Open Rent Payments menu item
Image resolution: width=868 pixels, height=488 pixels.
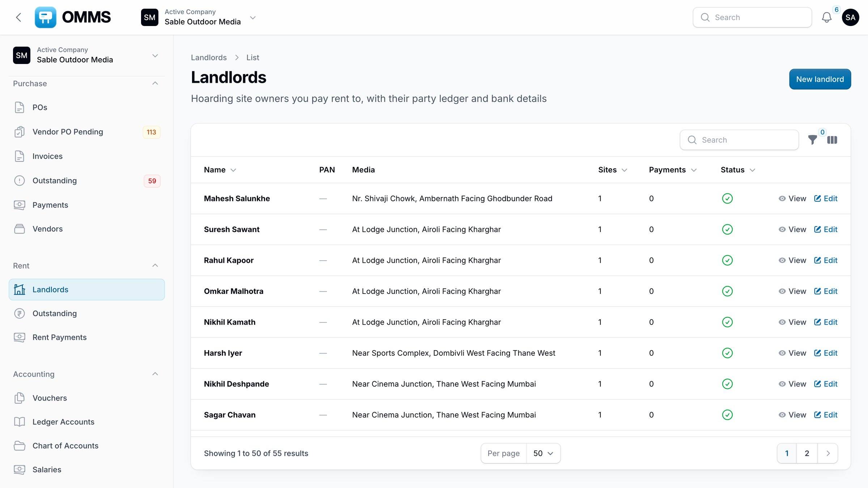pos(87,337)
